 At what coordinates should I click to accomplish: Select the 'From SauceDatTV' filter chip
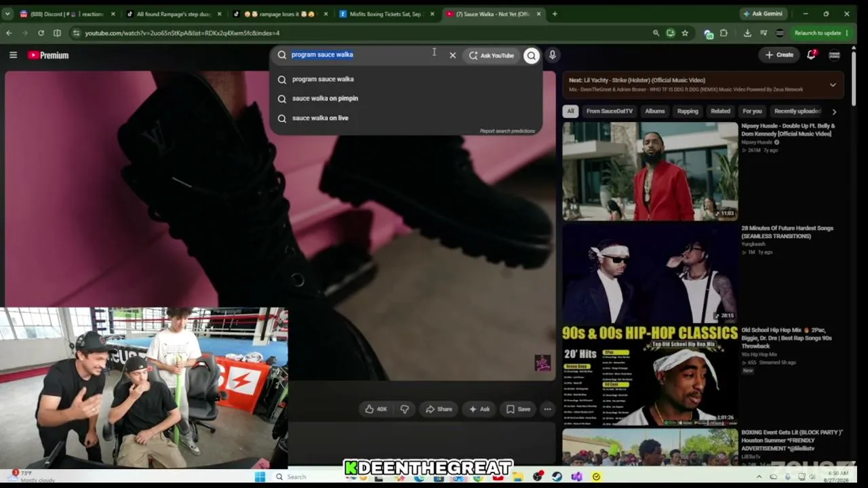coord(610,111)
